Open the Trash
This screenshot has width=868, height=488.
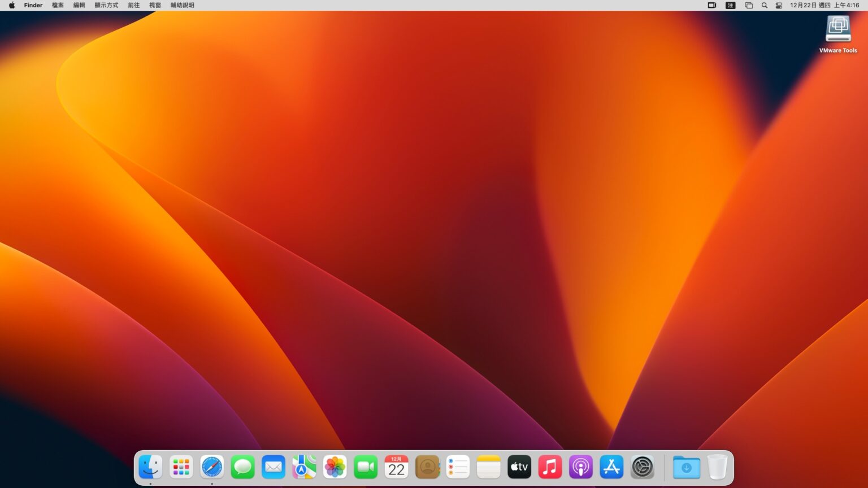(x=717, y=467)
